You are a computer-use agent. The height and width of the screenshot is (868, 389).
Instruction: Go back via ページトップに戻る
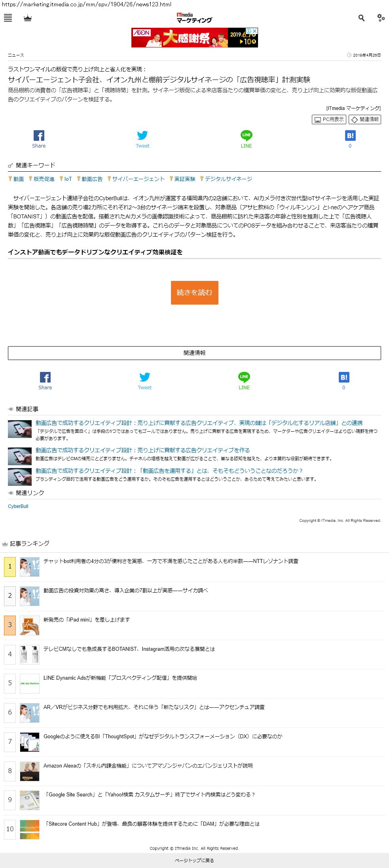click(x=194, y=860)
